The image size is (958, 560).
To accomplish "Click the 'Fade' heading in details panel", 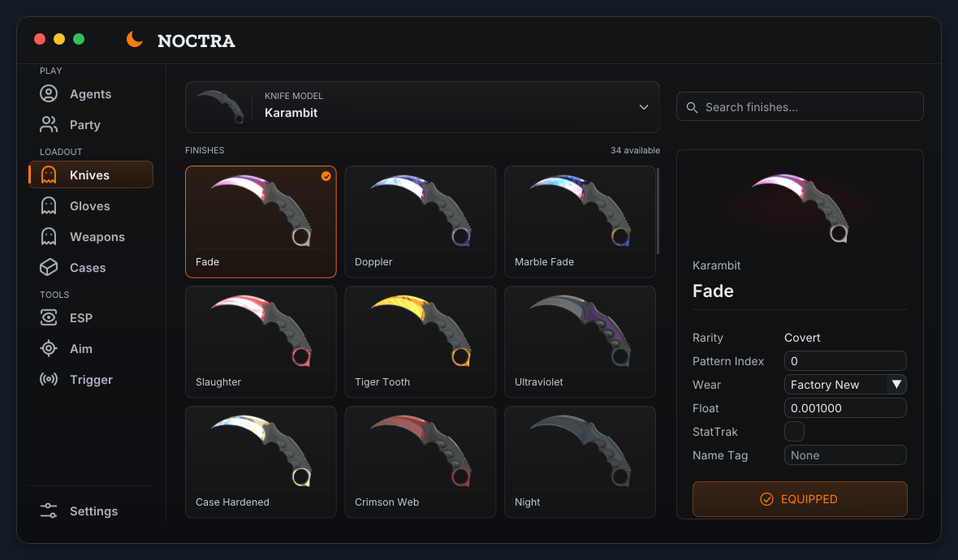I will (x=713, y=291).
